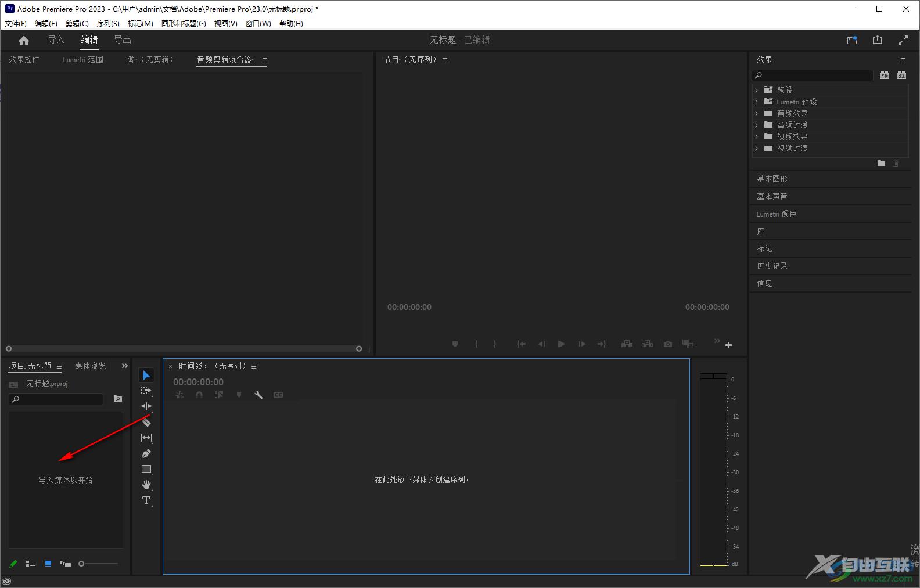Image resolution: width=920 pixels, height=588 pixels.
Task: Open the 时间线 panel menu
Action: pyautogui.click(x=254, y=366)
